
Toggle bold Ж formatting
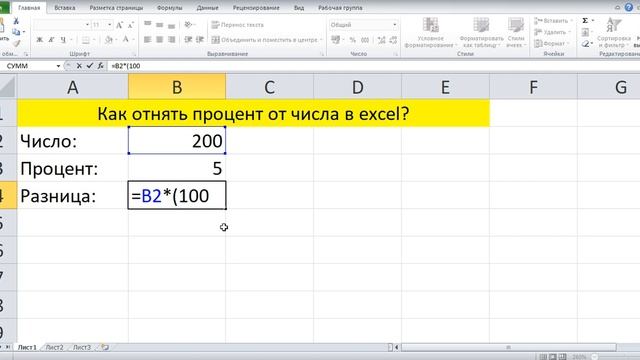click(40, 40)
